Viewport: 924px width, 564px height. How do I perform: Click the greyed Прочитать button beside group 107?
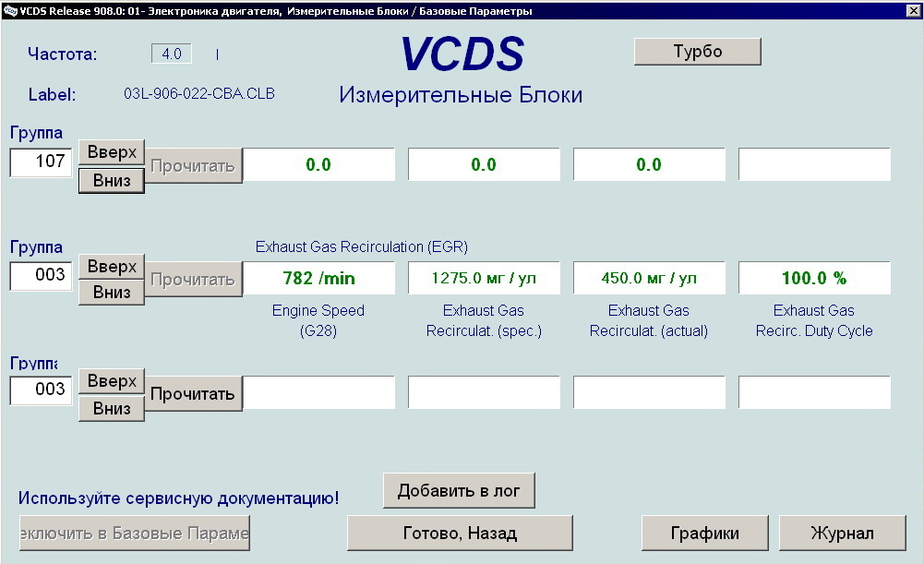click(193, 166)
